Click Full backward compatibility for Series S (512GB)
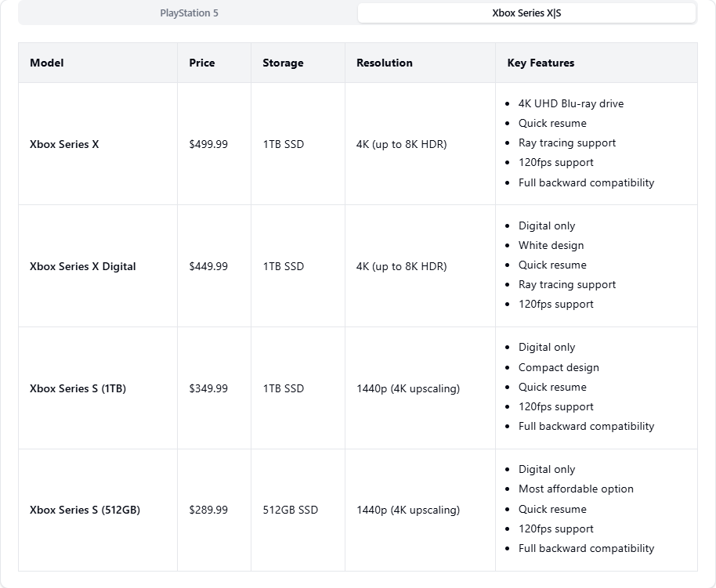Viewport: 716px width, 588px height. tap(586, 548)
